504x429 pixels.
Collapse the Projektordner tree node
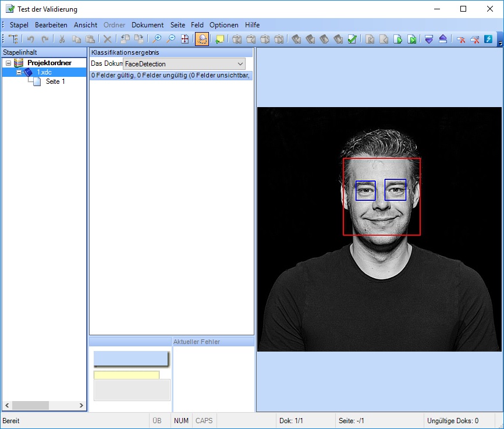(8, 63)
